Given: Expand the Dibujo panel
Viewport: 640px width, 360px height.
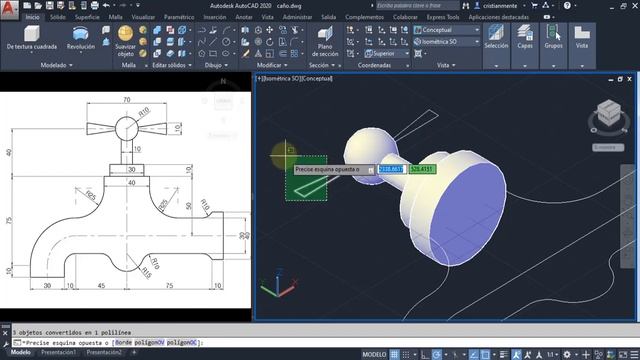Looking at the screenshot, I should [x=216, y=65].
